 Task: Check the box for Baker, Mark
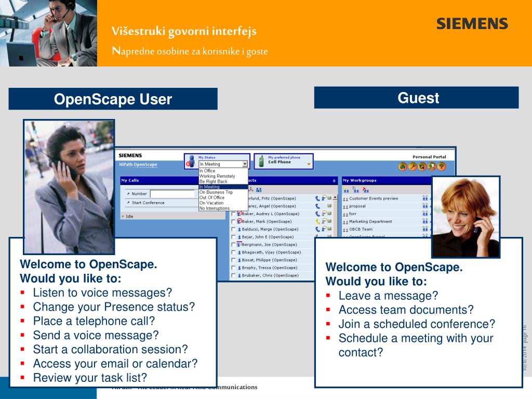(233, 221)
